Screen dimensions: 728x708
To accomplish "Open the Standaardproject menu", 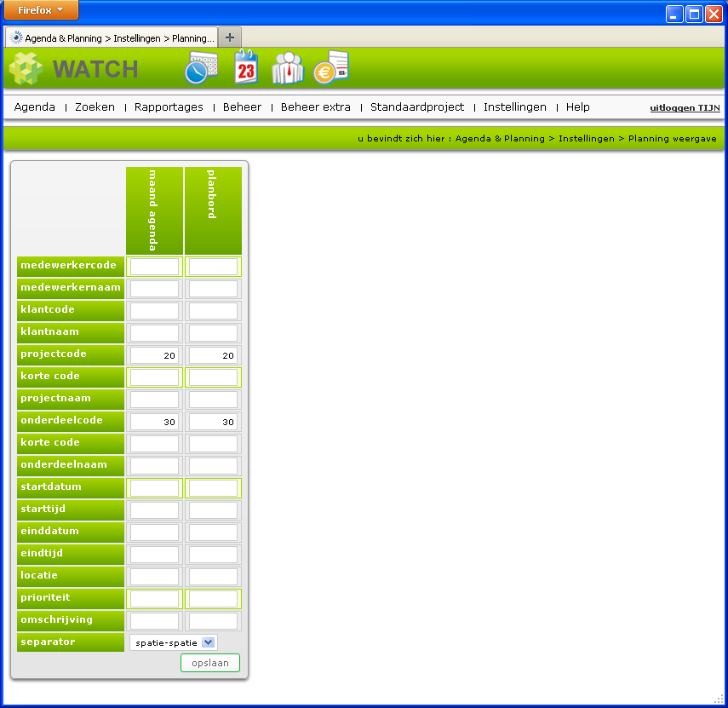I will tap(417, 107).
